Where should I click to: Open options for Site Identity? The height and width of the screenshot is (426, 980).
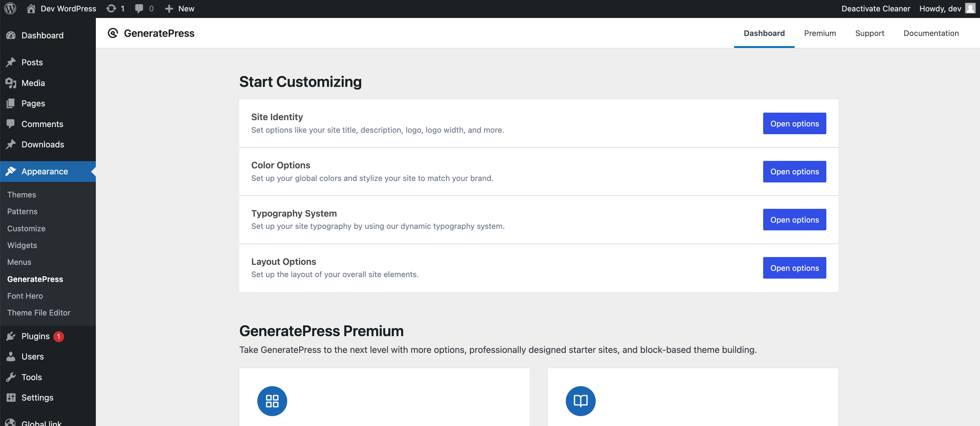pos(794,123)
